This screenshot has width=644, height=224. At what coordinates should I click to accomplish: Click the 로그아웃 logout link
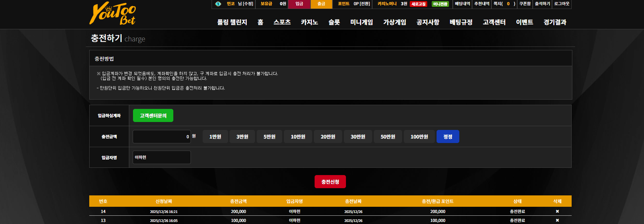pyautogui.click(x=562, y=4)
